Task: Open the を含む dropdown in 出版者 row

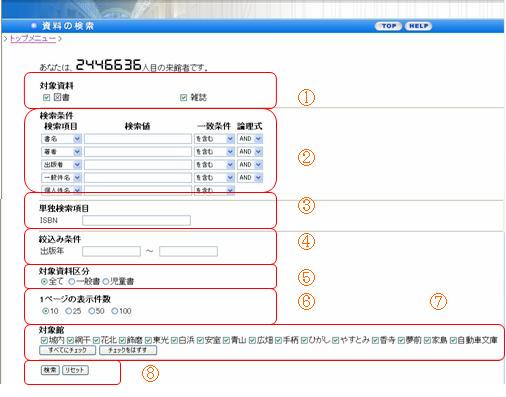Action: pos(214,165)
